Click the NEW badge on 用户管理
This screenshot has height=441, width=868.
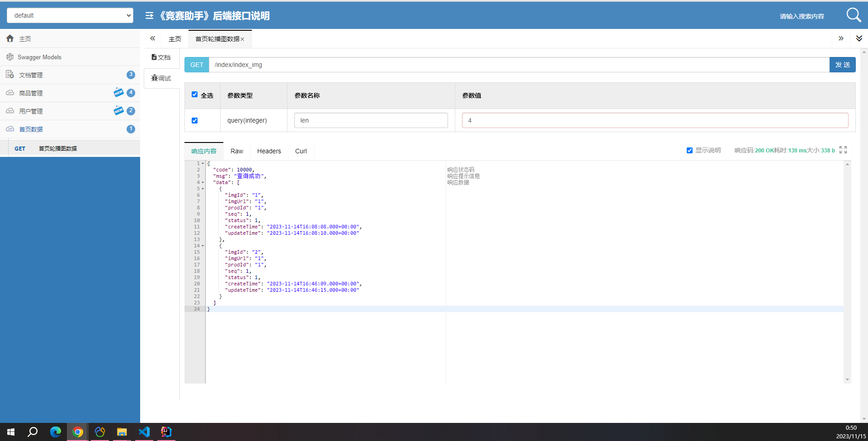pos(118,110)
